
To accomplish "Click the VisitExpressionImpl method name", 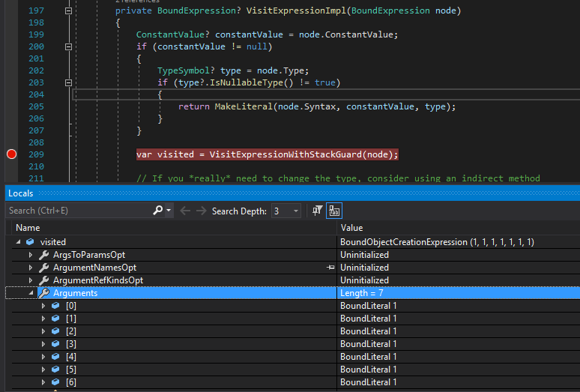I will [x=296, y=10].
